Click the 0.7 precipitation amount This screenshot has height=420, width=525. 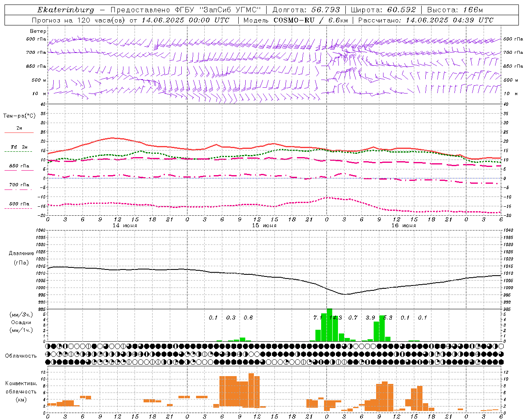point(353,318)
